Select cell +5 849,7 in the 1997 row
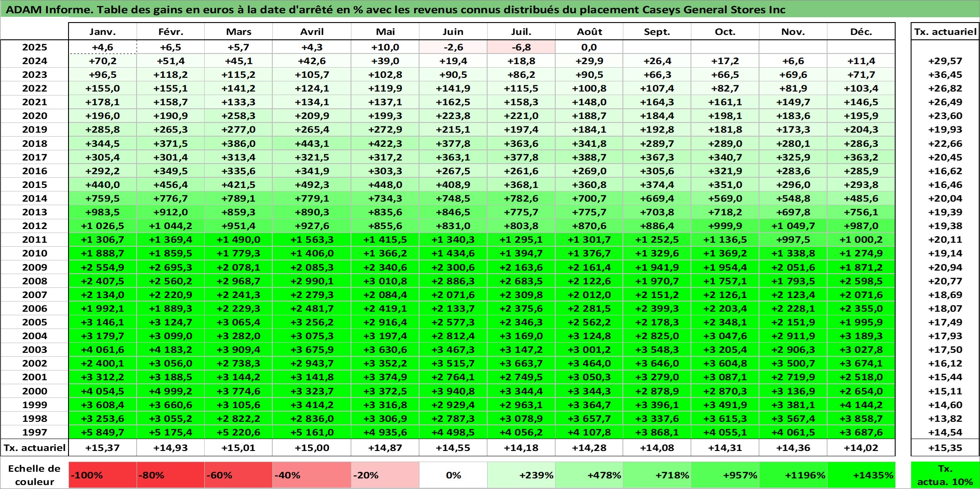The image size is (980, 489). (x=103, y=432)
